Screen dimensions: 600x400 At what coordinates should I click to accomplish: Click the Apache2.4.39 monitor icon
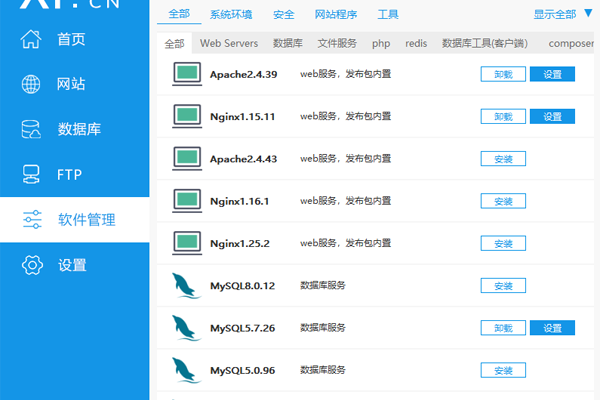tap(186, 74)
